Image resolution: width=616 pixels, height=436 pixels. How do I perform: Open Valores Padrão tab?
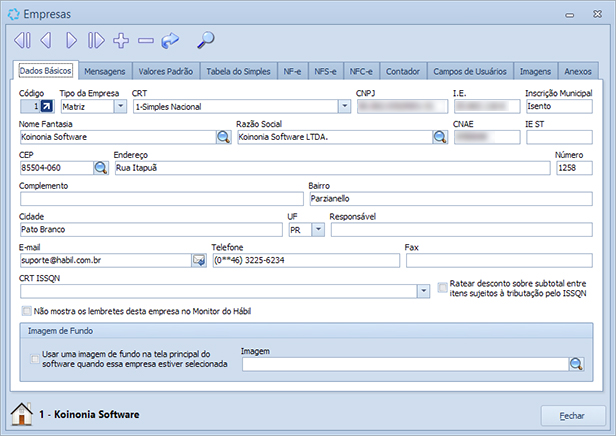click(x=166, y=71)
